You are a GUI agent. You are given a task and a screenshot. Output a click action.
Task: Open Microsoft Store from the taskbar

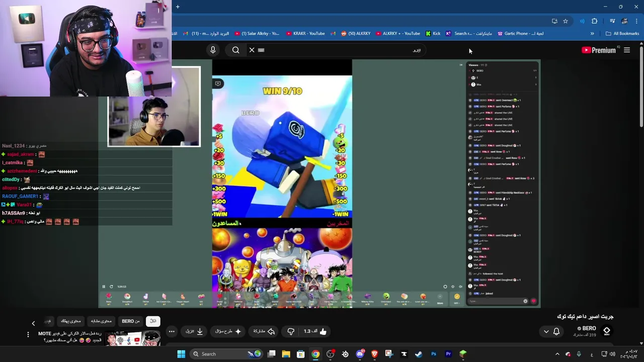(x=300, y=354)
